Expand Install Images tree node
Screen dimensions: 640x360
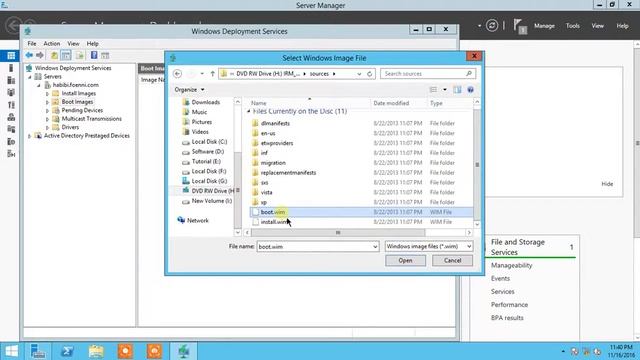tap(47, 93)
